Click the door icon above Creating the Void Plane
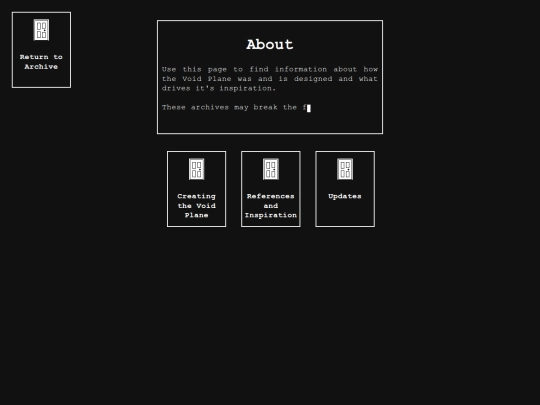Screen dimensions: 540x405 [197, 169]
